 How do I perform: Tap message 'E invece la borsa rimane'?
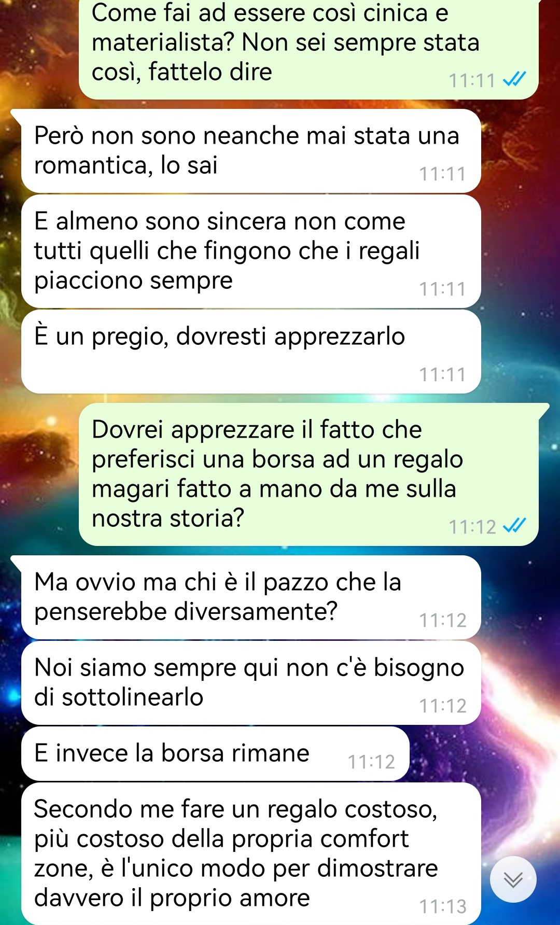point(215,754)
